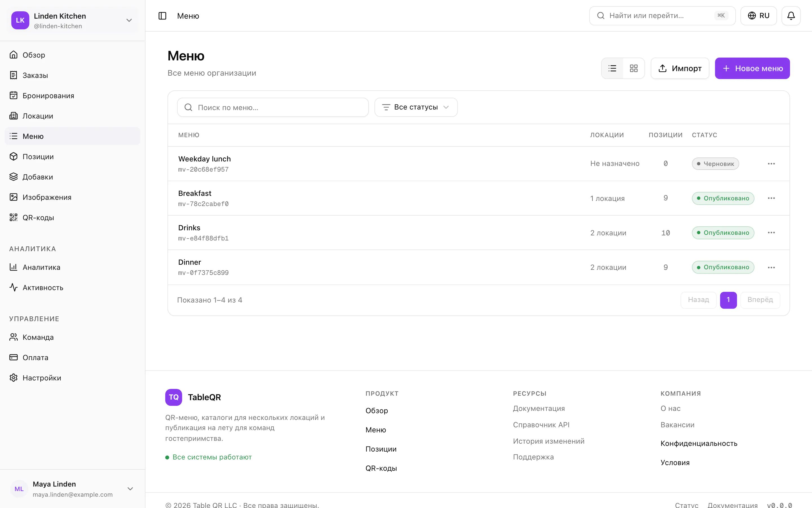Open Команда in sidebar
This screenshot has height=508, width=812.
(72, 337)
